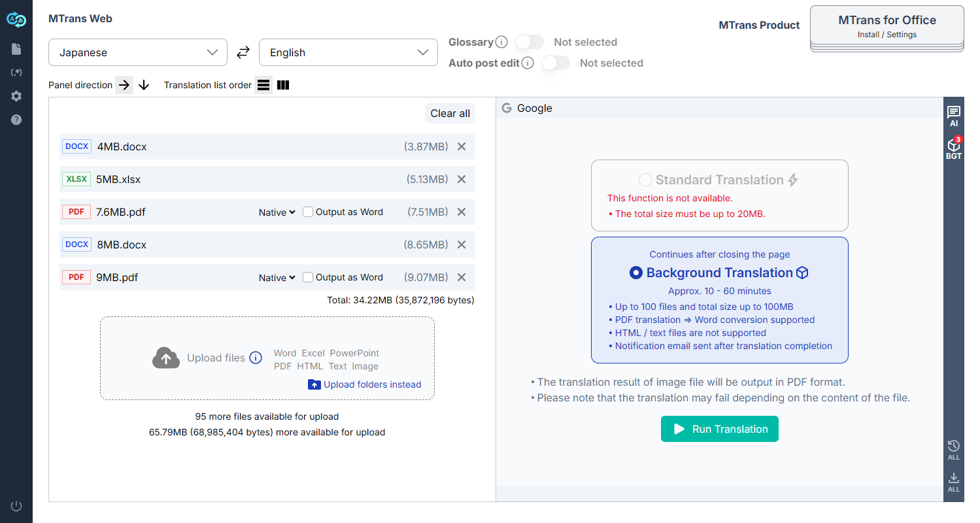Set panel direction to horizontal arrow

[124, 85]
